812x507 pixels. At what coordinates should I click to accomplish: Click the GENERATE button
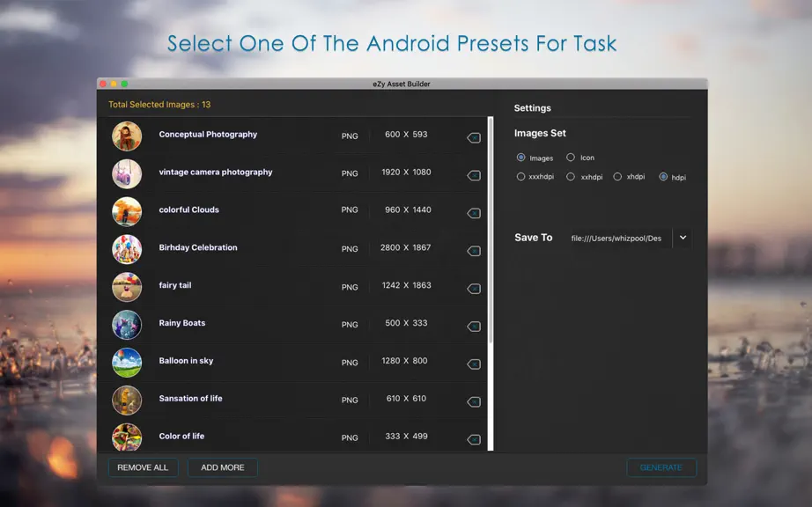click(x=661, y=467)
